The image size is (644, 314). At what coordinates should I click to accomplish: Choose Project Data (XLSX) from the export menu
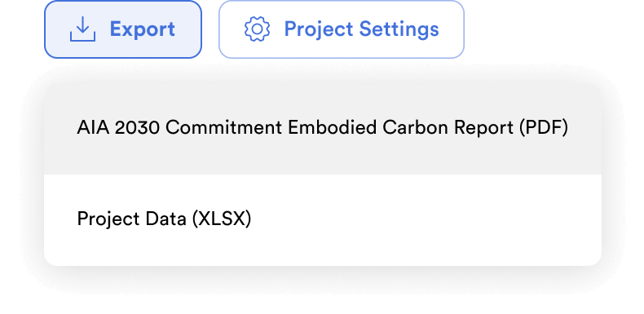click(x=323, y=220)
